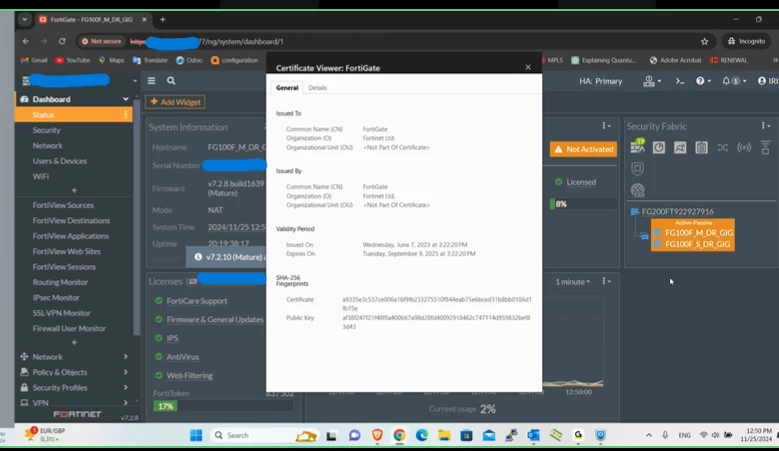This screenshot has height=451, width=779.
Task: Bookmark this page with the star icon
Action: (x=704, y=41)
